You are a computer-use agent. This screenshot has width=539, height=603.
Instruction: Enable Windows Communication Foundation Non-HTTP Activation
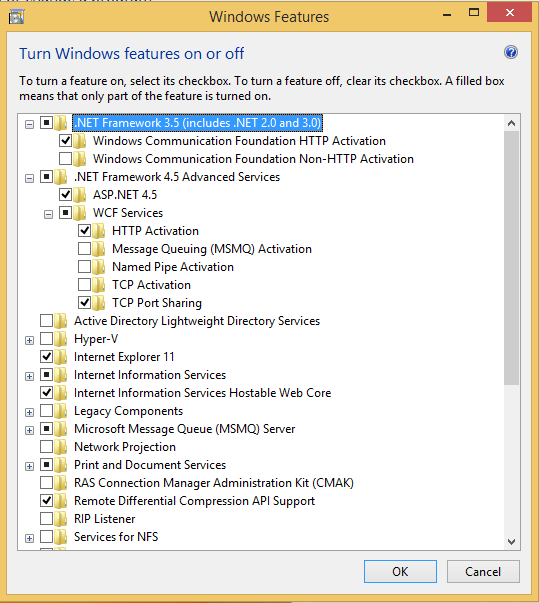coord(65,158)
